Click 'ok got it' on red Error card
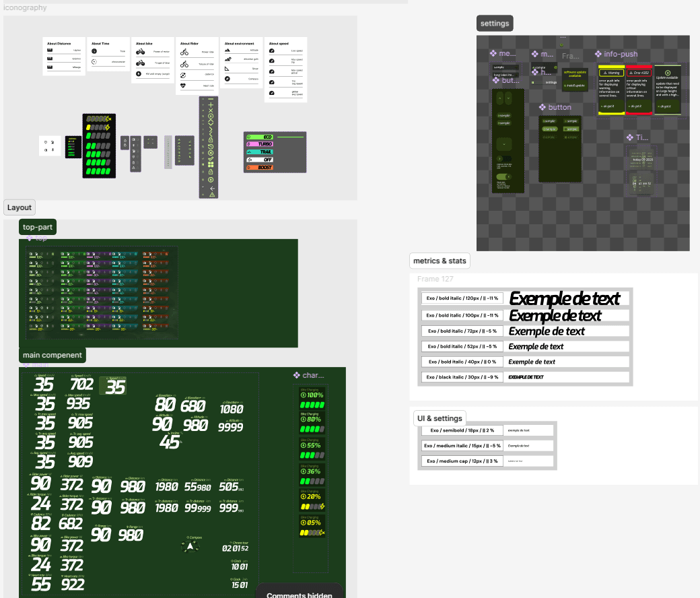The height and width of the screenshot is (598, 700). coord(639,106)
